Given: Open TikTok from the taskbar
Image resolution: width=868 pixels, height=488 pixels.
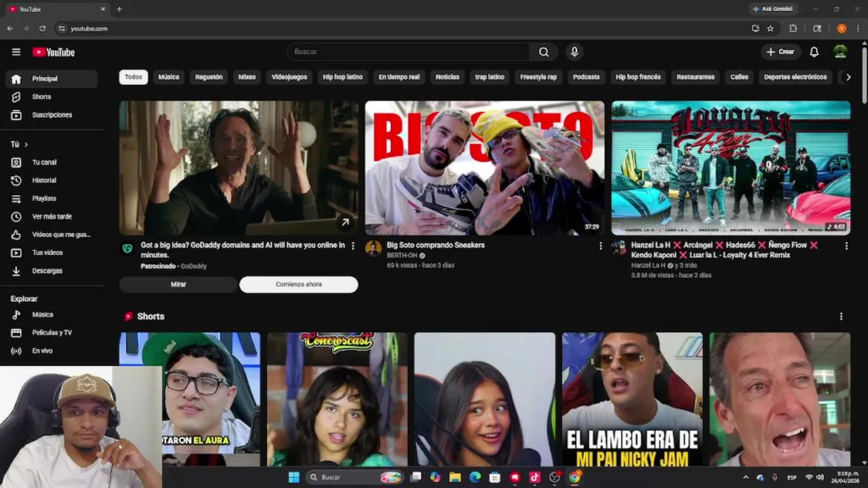Looking at the screenshot, I should click(534, 477).
